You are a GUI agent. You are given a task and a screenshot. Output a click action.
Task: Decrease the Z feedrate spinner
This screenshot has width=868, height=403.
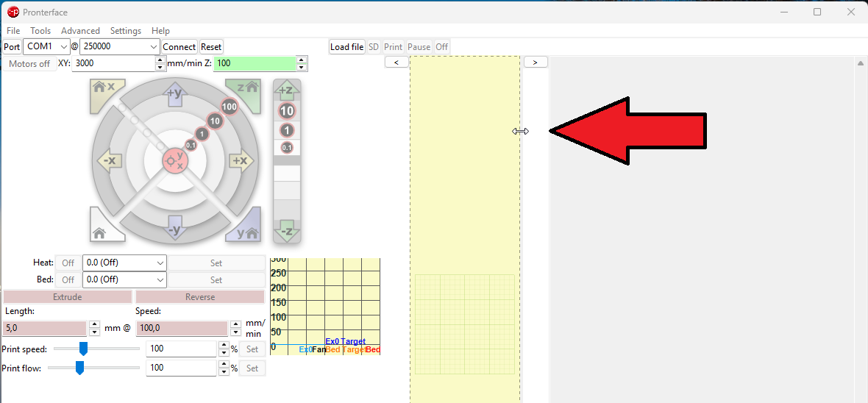pyautogui.click(x=301, y=68)
